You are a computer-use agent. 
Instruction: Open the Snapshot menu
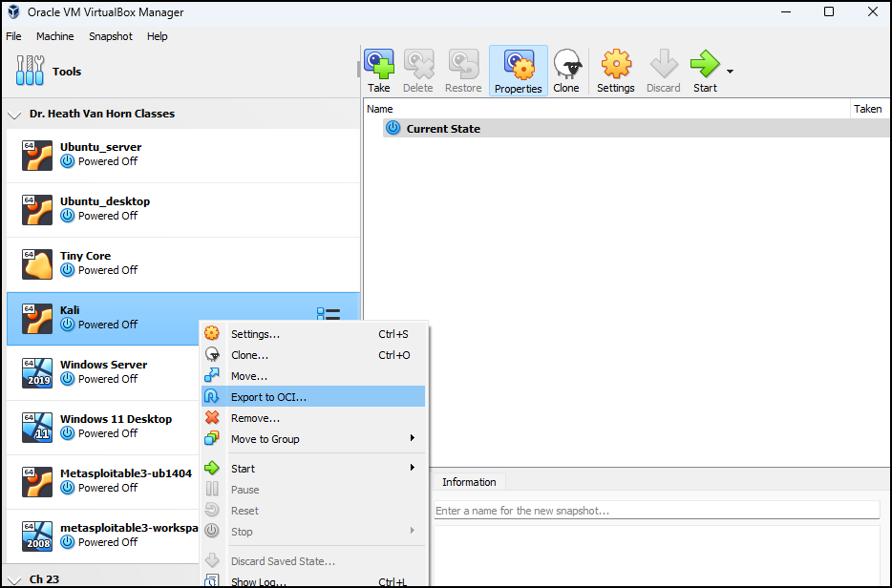(x=111, y=36)
